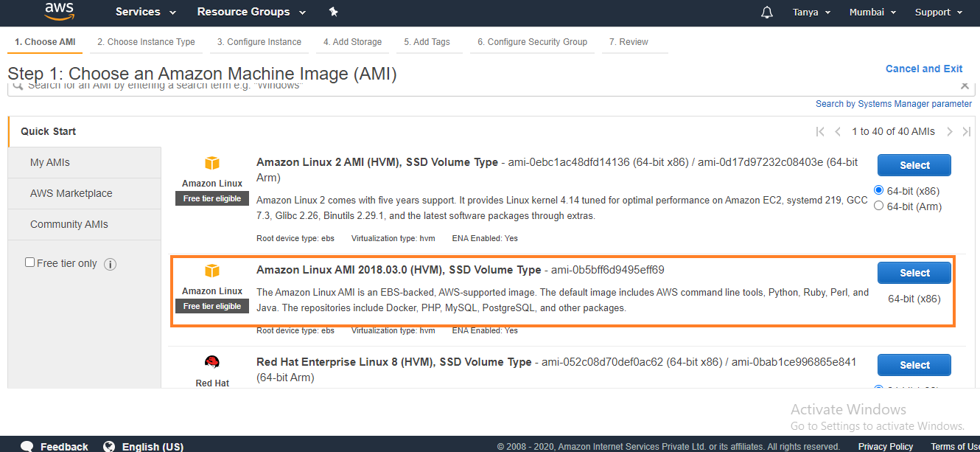980x452 pixels.
Task: Click the Red Hat logo icon
Action: tap(212, 362)
